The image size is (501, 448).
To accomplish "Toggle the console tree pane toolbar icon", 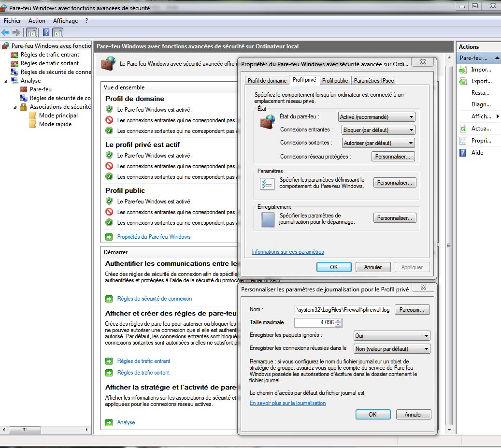I will tap(31, 32).
